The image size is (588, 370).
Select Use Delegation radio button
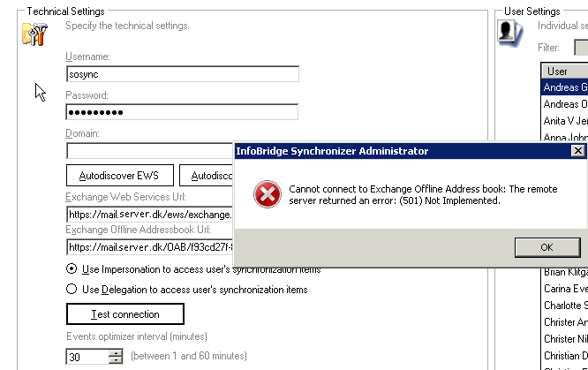(72, 289)
